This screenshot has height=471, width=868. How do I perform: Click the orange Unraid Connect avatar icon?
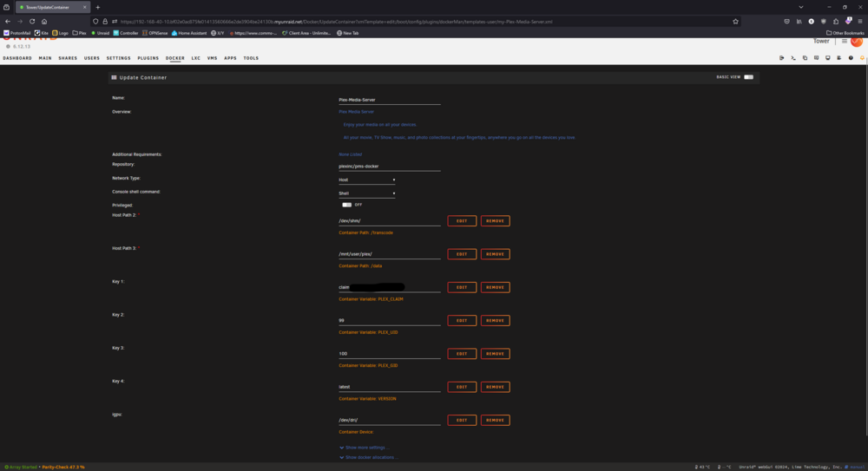pos(857,42)
